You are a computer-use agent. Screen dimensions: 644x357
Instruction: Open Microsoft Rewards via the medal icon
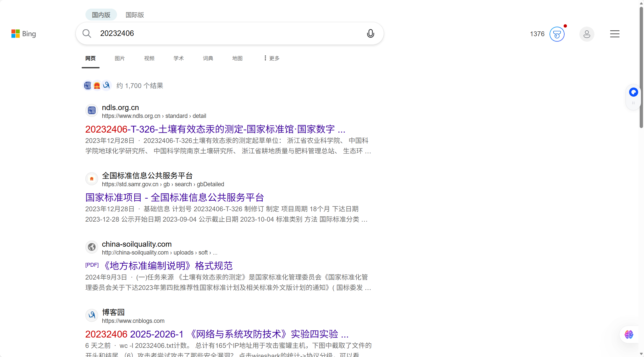pos(557,34)
